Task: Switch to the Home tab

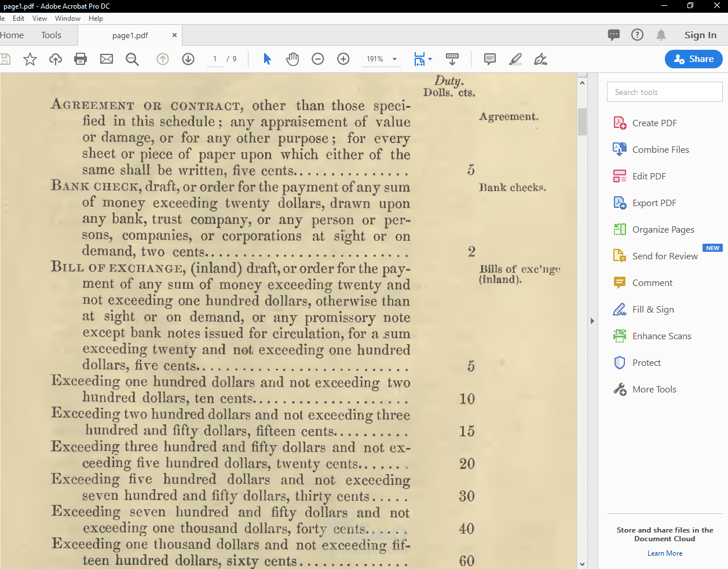Action: 12,35
